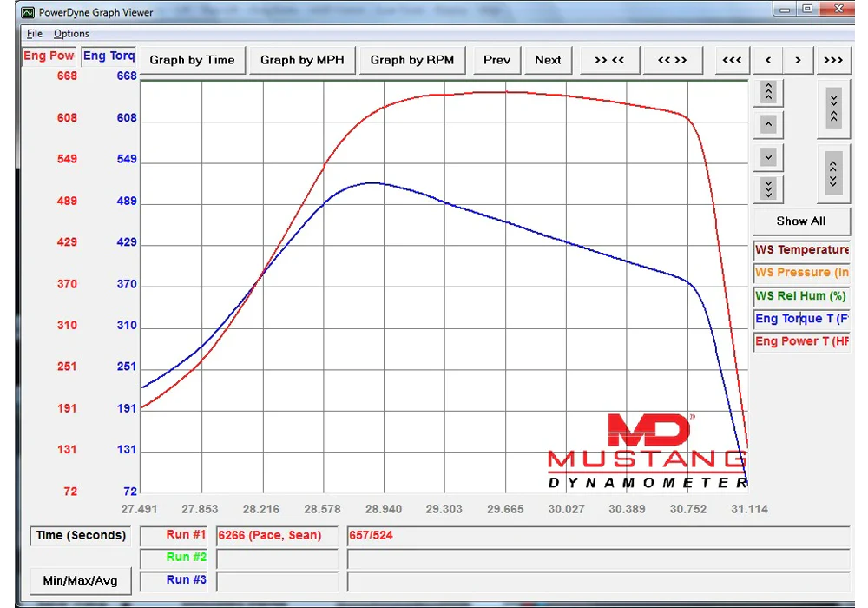The width and height of the screenshot is (868, 608).
Task: Select Graph by MPH view
Action: (x=302, y=60)
